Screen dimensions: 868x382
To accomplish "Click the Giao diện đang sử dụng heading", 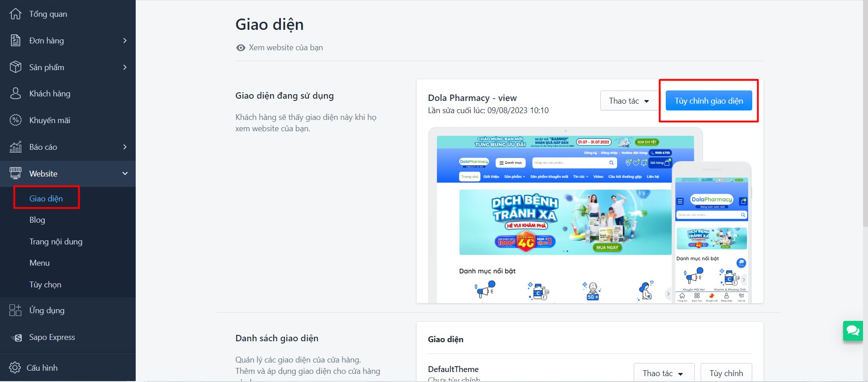I will click(x=285, y=95).
